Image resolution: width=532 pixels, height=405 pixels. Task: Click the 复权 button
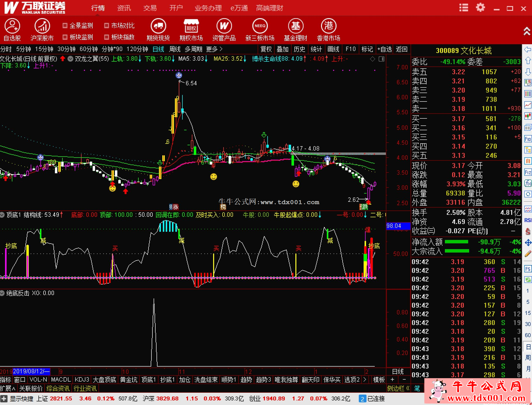(x=266, y=49)
